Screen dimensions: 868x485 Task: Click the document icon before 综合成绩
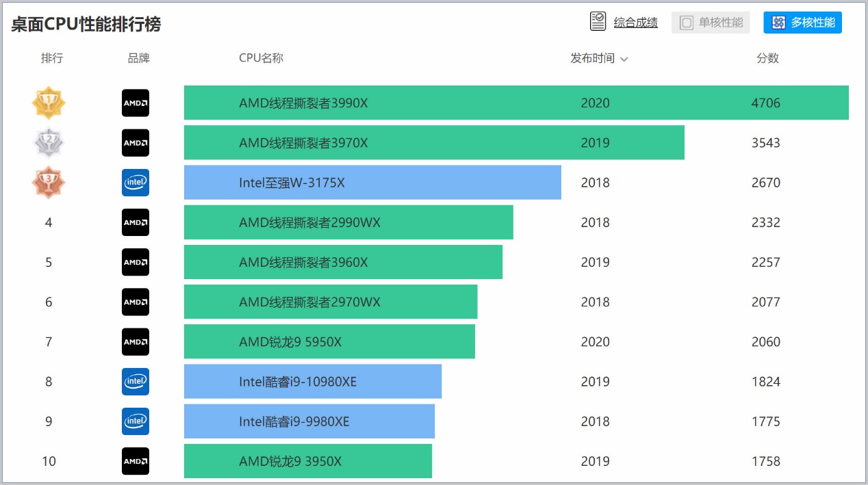tap(598, 21)
